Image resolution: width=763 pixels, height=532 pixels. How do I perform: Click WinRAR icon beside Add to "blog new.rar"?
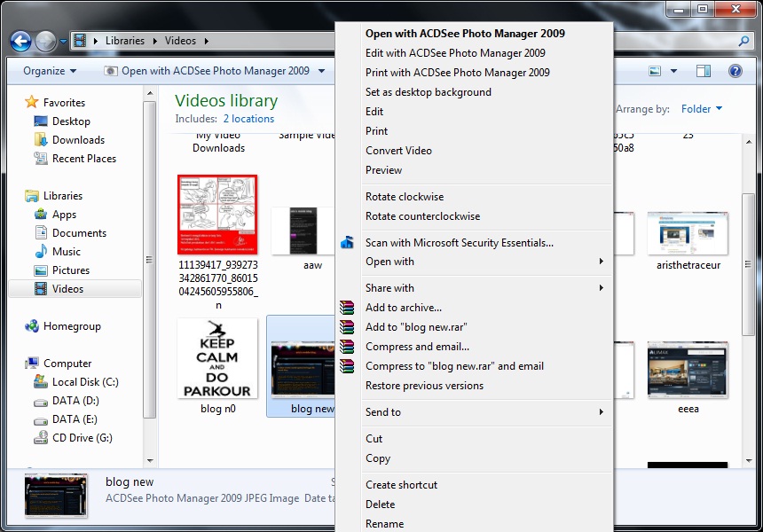[x=347, y=327]
